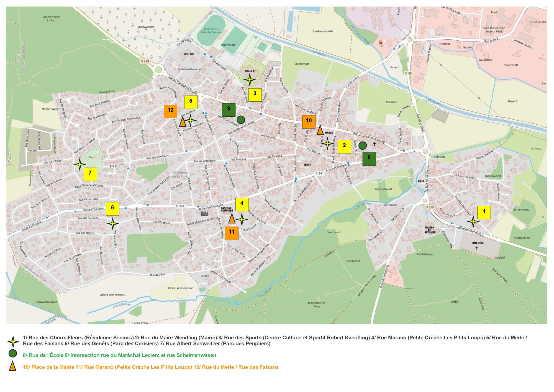The image size is (554, 392).
Task: Click the yellow marker numbered 7
Action: tap(90, 174)
